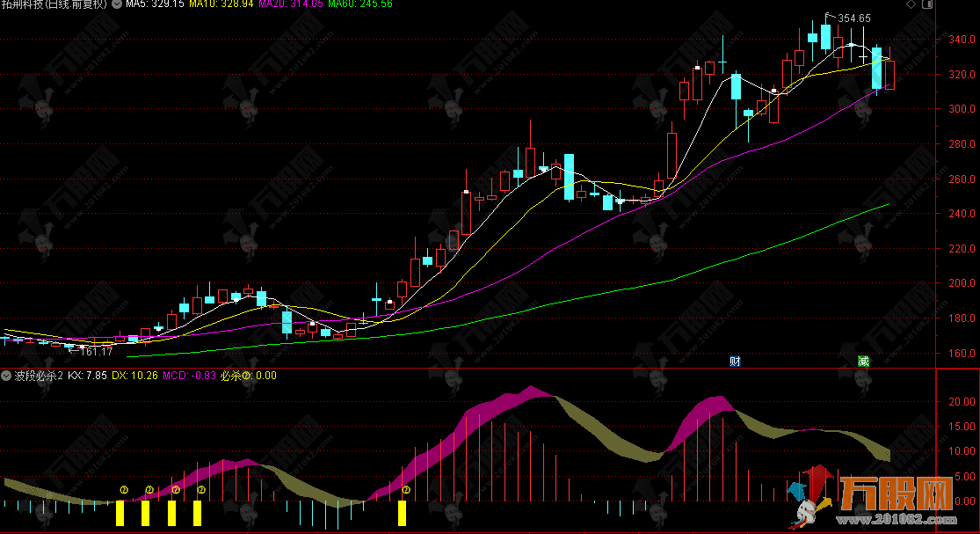The image size is (980, 534).
Task: Click the 340.0 price axis label
Action: click(961, 40)
